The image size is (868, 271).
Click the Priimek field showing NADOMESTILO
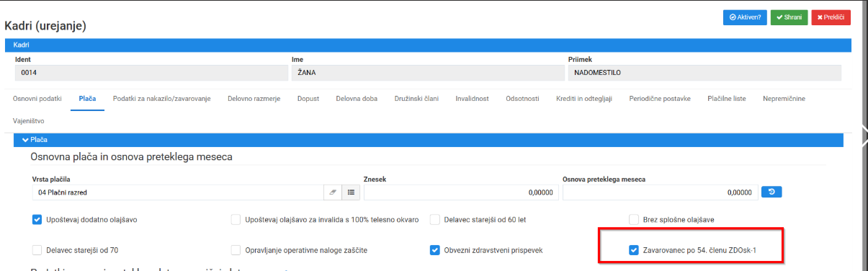pos(704,73)
